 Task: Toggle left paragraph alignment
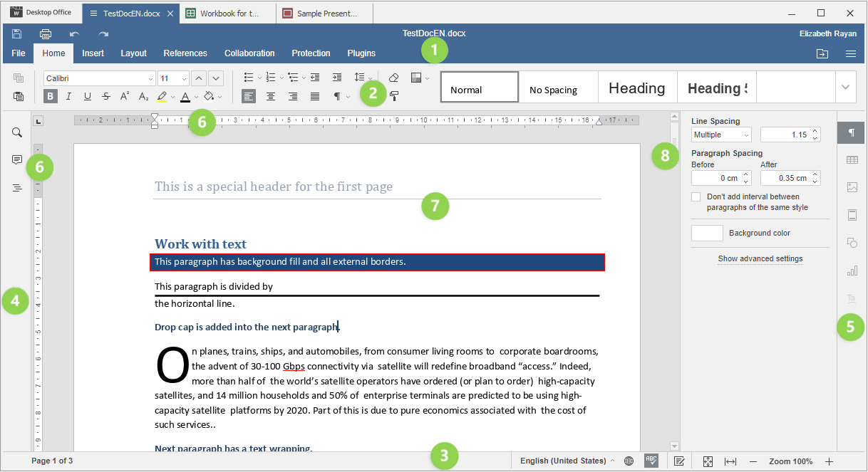pos(249,96)
